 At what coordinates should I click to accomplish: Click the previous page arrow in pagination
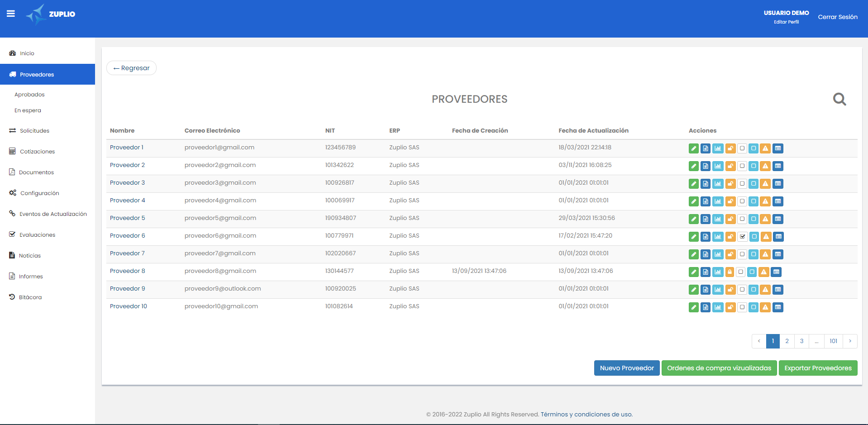pyautogui.click(x=759, y=341)
